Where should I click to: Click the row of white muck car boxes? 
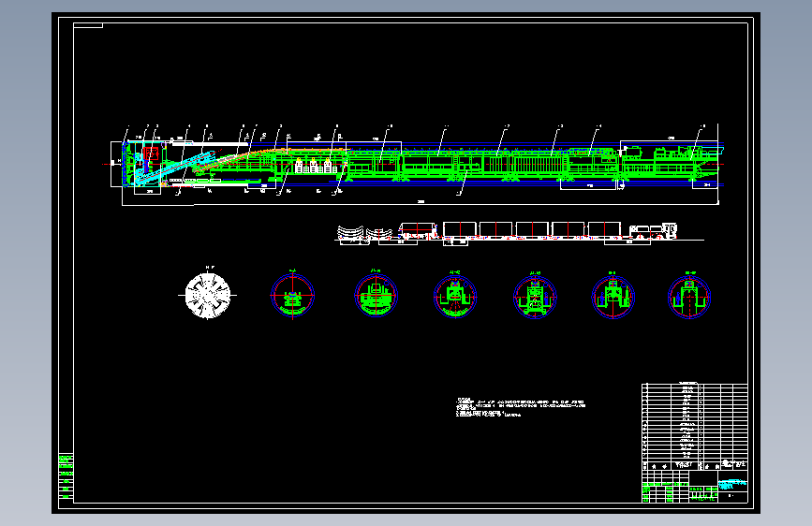tap(532, 229)
